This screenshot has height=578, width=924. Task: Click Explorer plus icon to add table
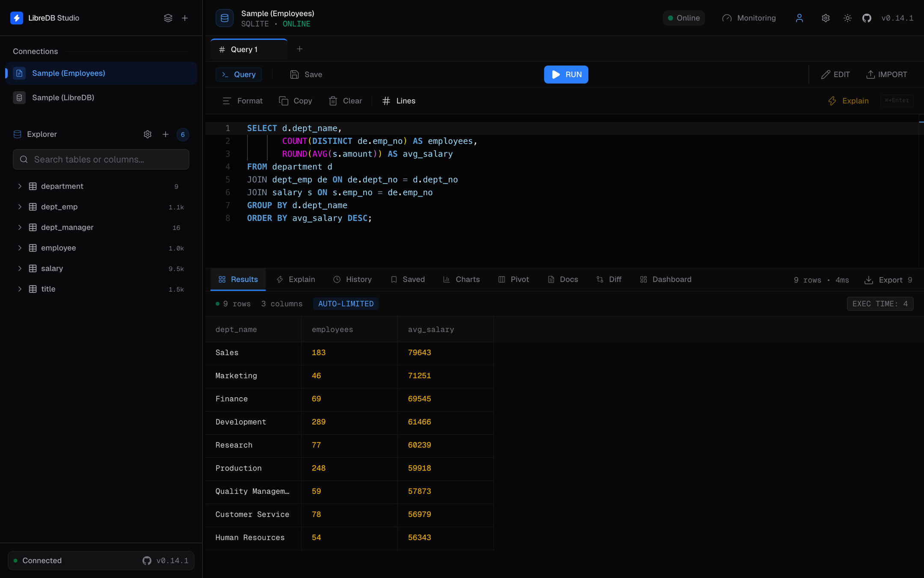coord(166,134)
